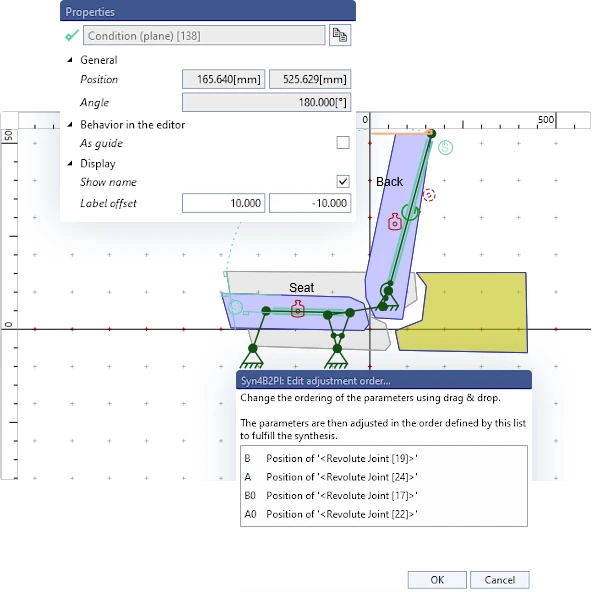The image size is (592, 592).
Task: Select the faded S marker on Seat left
Action: tap(235, 307)
